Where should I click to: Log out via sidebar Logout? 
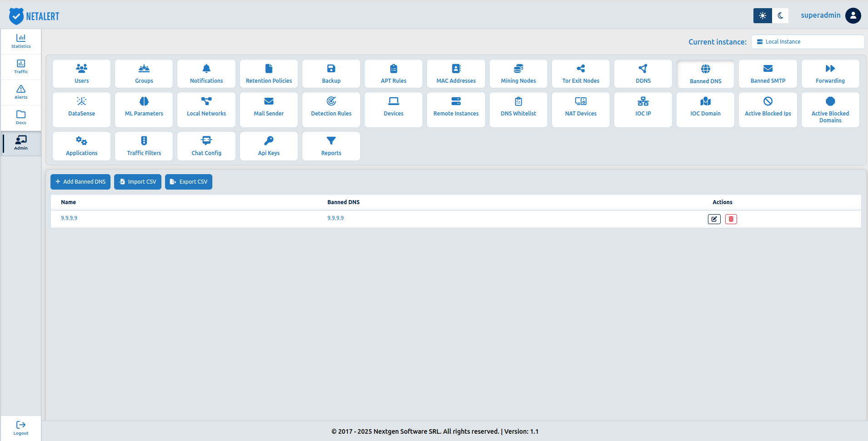(21, 428)
